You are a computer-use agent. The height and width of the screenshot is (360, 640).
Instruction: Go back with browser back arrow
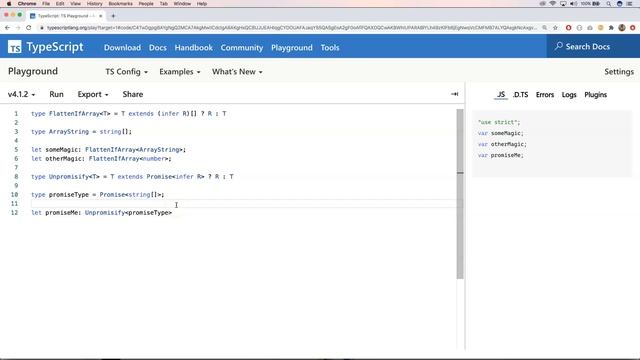[7, 28]
